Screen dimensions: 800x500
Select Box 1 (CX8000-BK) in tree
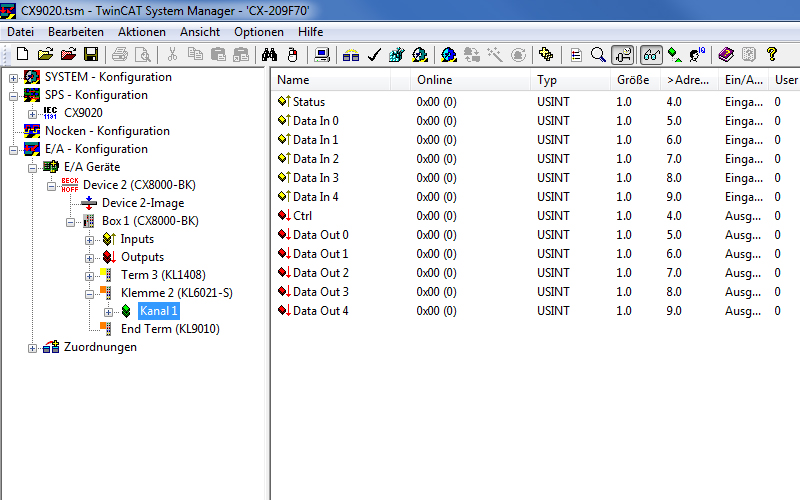pyautogui.click(x=150, y=221)
